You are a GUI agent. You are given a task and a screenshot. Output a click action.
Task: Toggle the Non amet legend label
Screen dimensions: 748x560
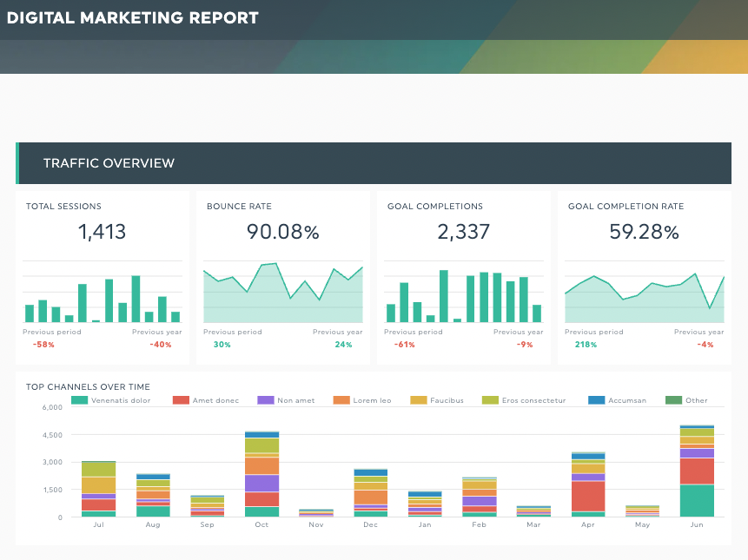[x=296, y=400]
